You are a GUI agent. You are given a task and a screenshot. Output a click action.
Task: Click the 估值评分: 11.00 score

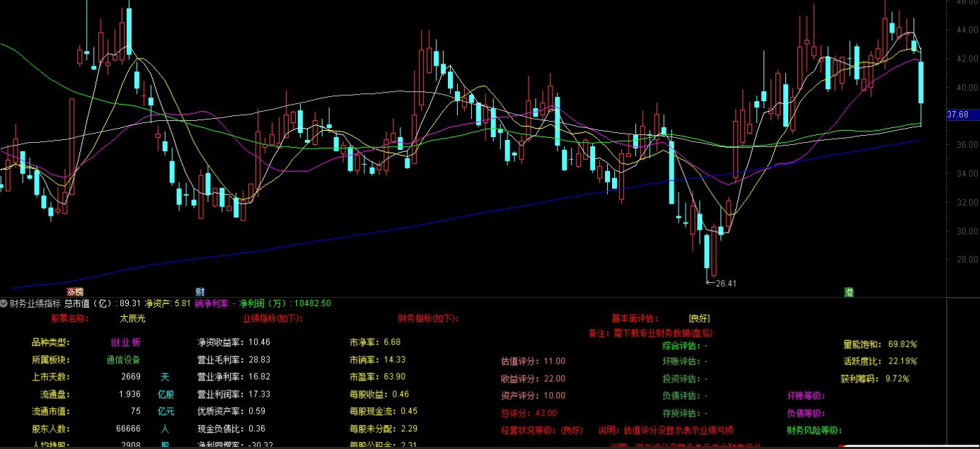pyautogui.click(x=534, y=361)
